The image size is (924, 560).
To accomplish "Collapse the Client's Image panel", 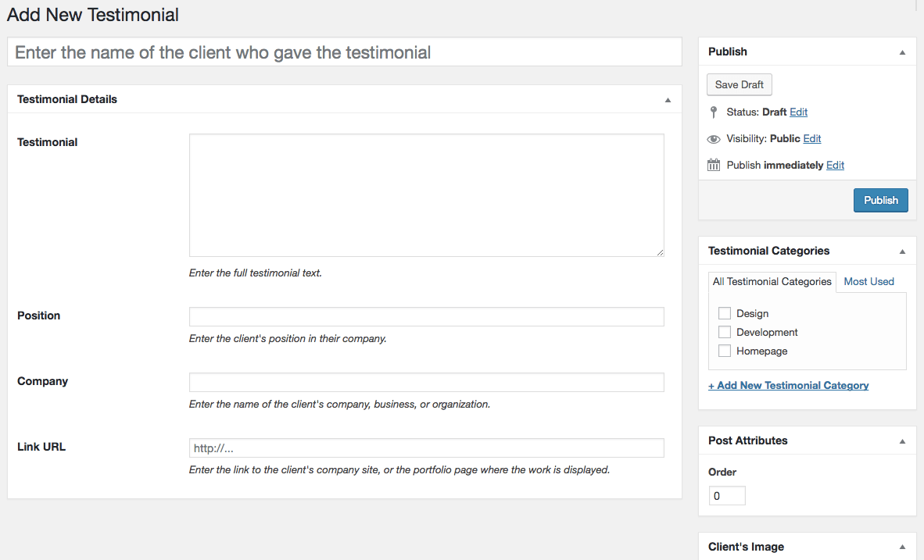I will pyautogui.click(x=902, y=548).
